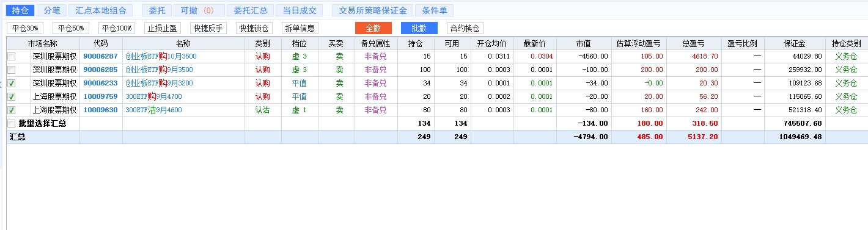Click the 合约换仓 button

coord(465,28)
